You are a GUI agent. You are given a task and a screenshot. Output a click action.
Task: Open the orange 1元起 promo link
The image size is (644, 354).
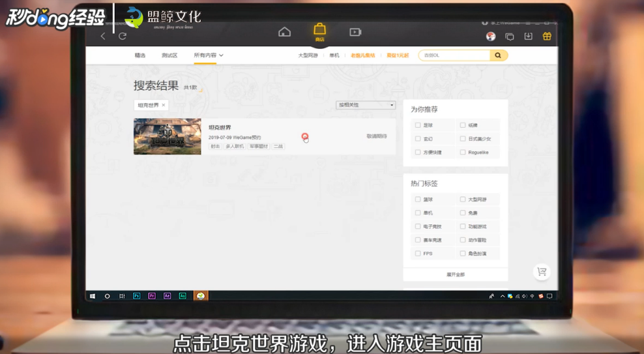tap(398, 55)
